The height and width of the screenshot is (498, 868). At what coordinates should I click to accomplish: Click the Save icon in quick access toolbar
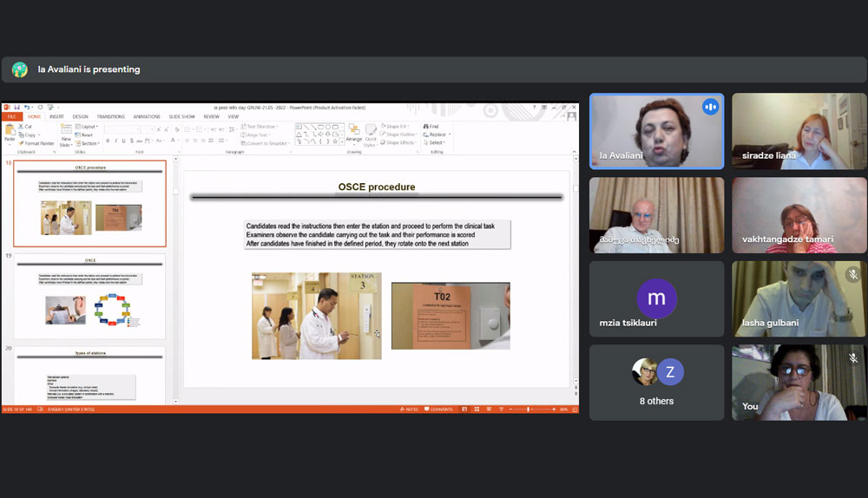coord(17,108)
